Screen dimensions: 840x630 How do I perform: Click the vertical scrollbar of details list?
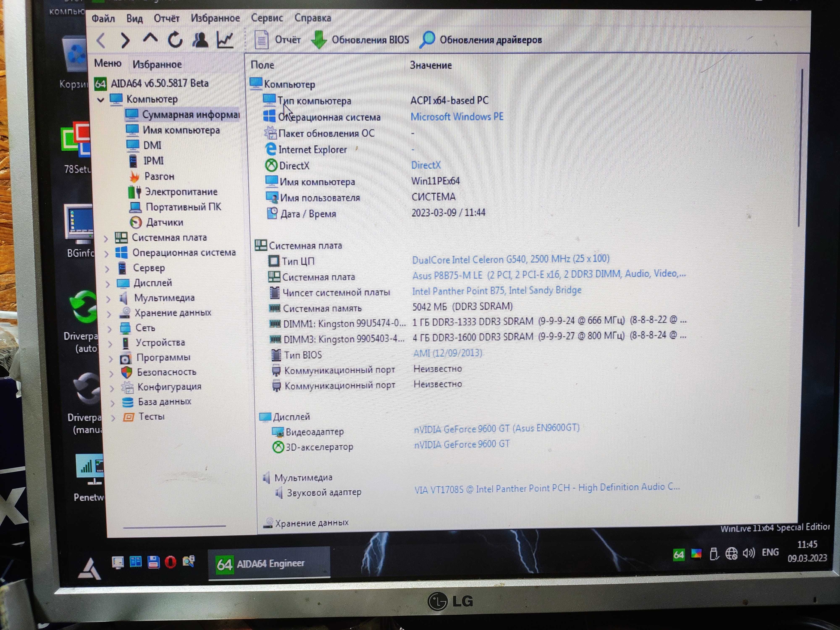tap(800, 148)
